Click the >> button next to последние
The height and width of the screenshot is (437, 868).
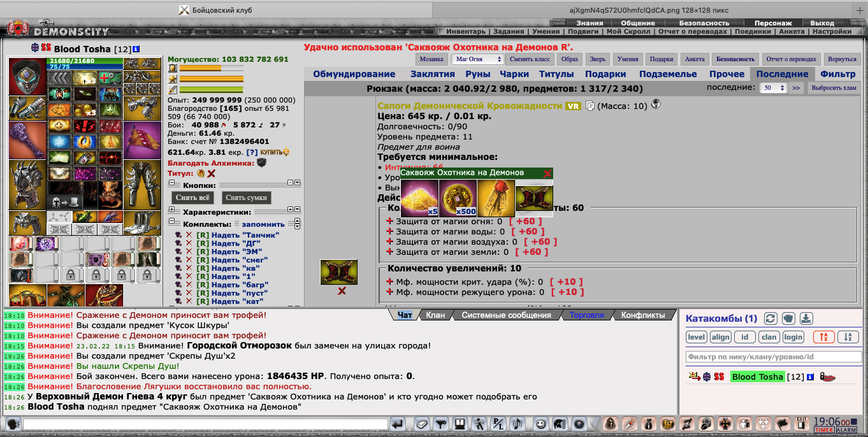coord(796,88)
